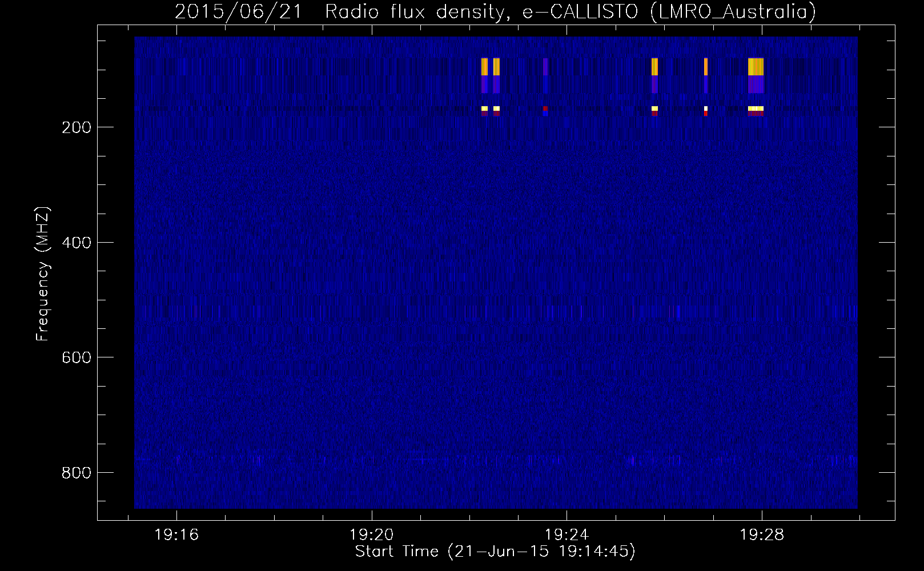Click the 800 frequency tick label
The image size is (924, 571).
click(77, 473)
